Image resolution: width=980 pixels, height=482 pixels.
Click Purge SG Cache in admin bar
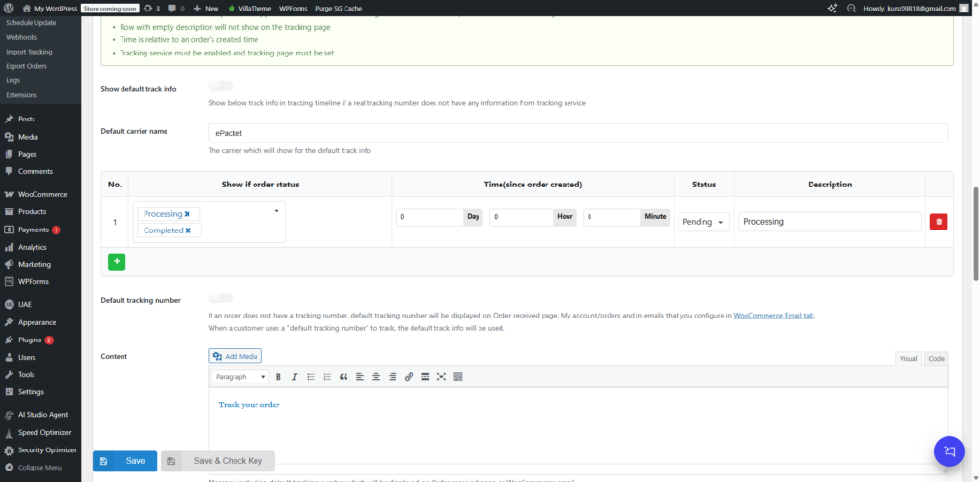[x=339, y=9]
